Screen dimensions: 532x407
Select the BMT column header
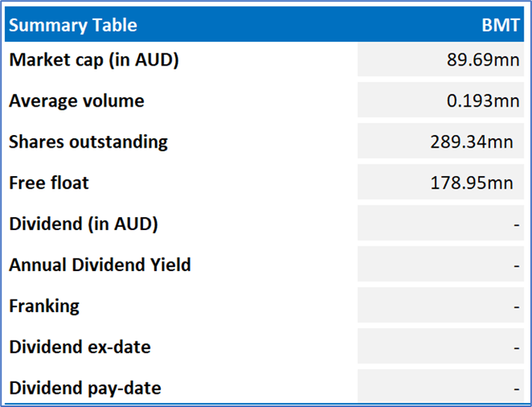click(501, 25)
